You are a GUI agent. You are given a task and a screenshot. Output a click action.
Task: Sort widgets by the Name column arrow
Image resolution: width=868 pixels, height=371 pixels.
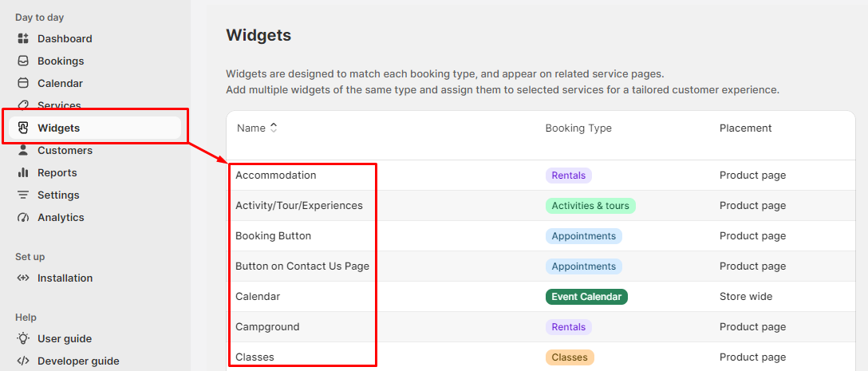point(273,128)
